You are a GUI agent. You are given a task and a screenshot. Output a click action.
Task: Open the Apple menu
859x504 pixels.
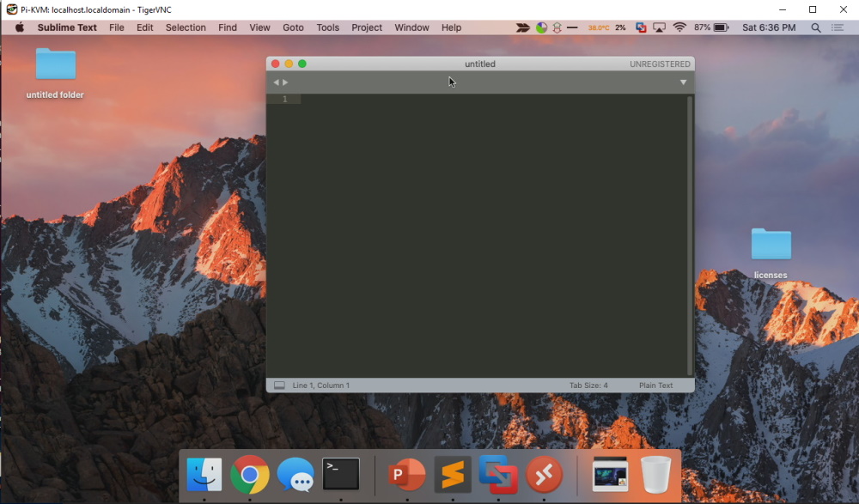pyautogui.click(x=20, y=27)
